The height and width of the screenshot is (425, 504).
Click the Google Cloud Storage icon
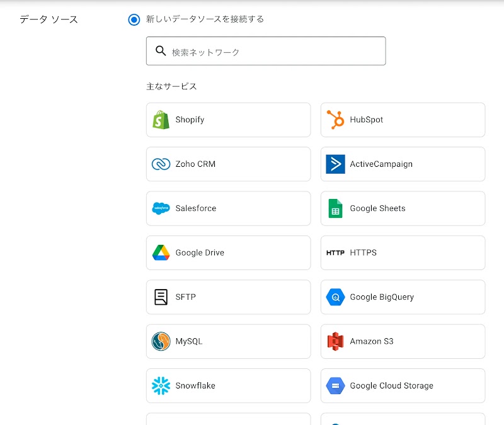335,385
